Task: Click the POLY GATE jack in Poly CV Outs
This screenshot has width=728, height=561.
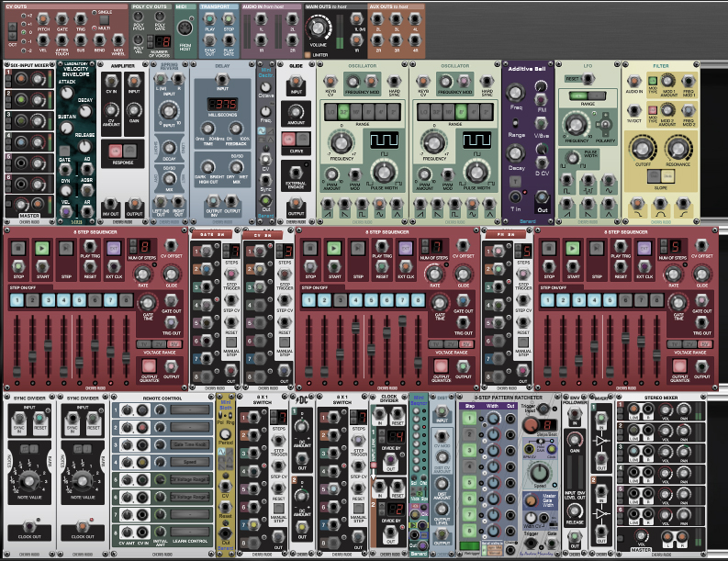Action: pos(160,17)
